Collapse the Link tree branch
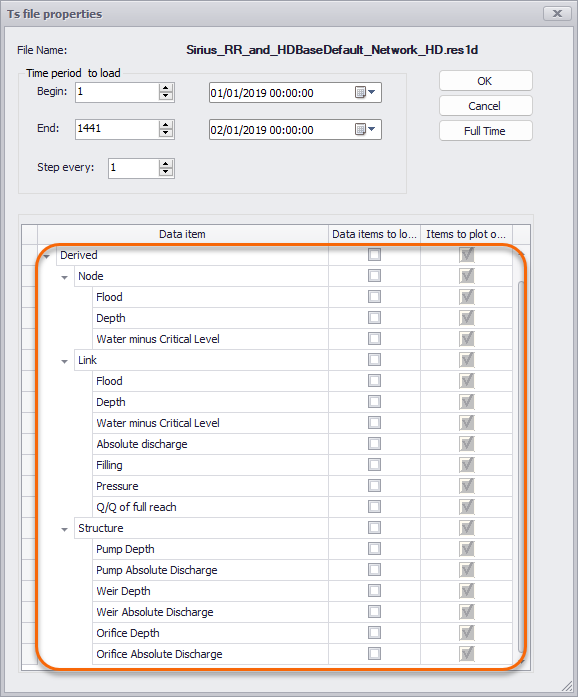Image resolution: width=578 pixels, height=697 pixels. coord(64,361)
